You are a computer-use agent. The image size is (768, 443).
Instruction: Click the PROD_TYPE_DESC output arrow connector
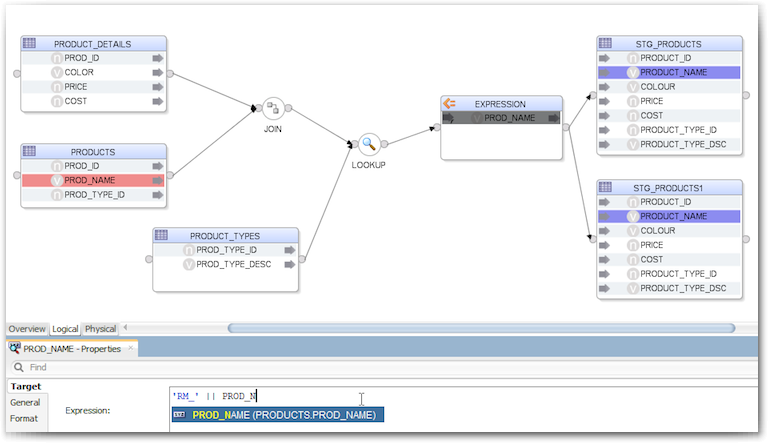pyautogui.click(x=290, y=265)
